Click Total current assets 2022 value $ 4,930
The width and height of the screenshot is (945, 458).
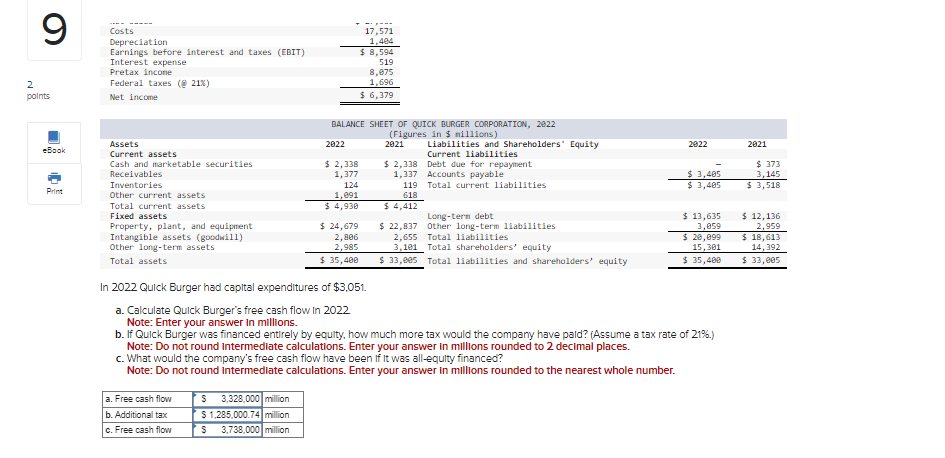(x=342, y=206)
